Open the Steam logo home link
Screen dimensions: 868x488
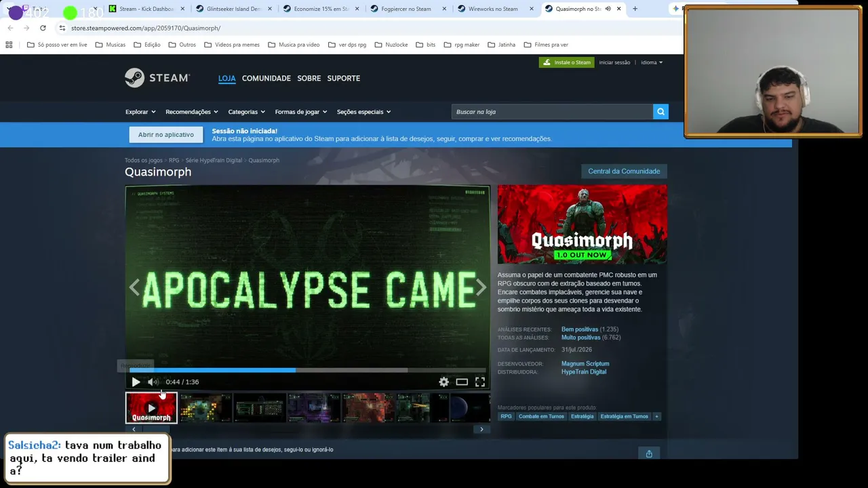click(x=157, y=78)
